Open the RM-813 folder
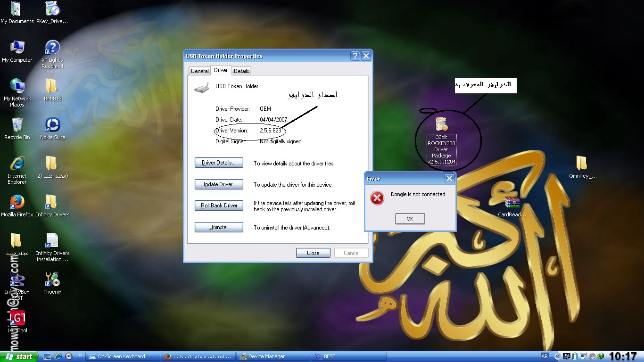Viewport: 644px width, 362px height. (x=52, y=90)
